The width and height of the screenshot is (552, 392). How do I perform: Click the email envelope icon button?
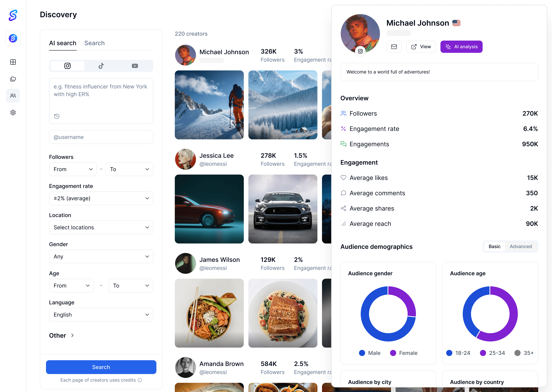point(394,47)
